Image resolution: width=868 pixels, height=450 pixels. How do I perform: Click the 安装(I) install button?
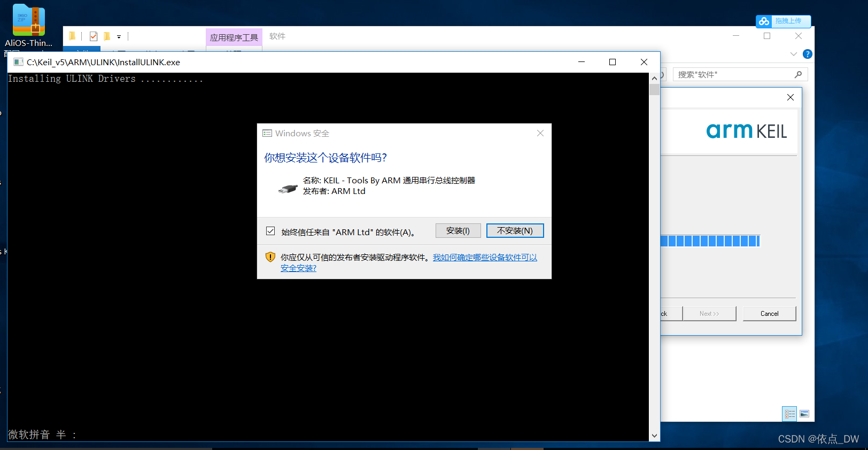click(x=458, y=230)
